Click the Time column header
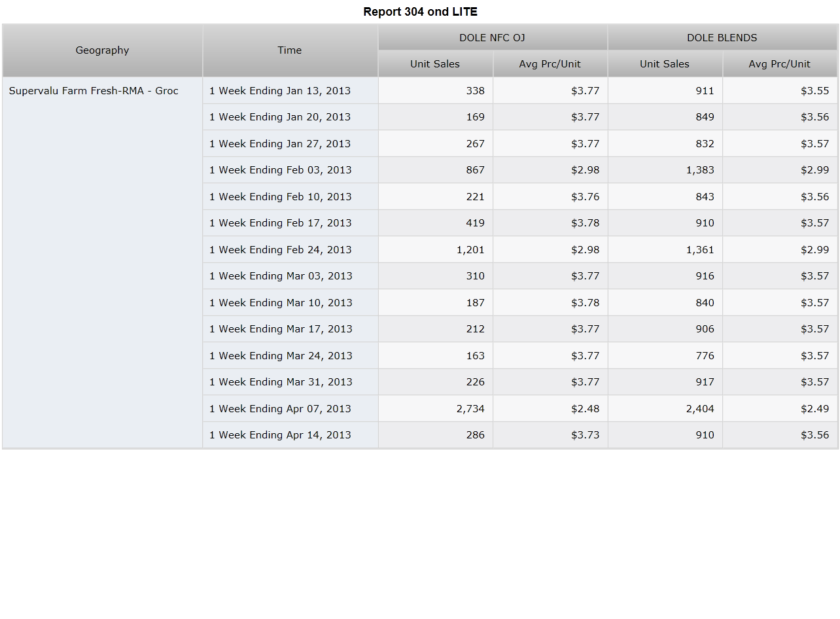Image resolution: width=840 pixels, height=619 pixels. pos(290,50)
